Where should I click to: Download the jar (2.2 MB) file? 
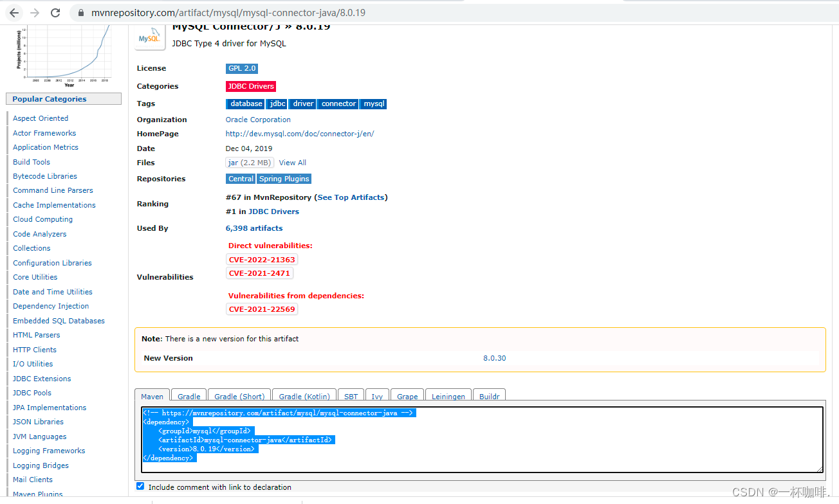coord(250,163)
